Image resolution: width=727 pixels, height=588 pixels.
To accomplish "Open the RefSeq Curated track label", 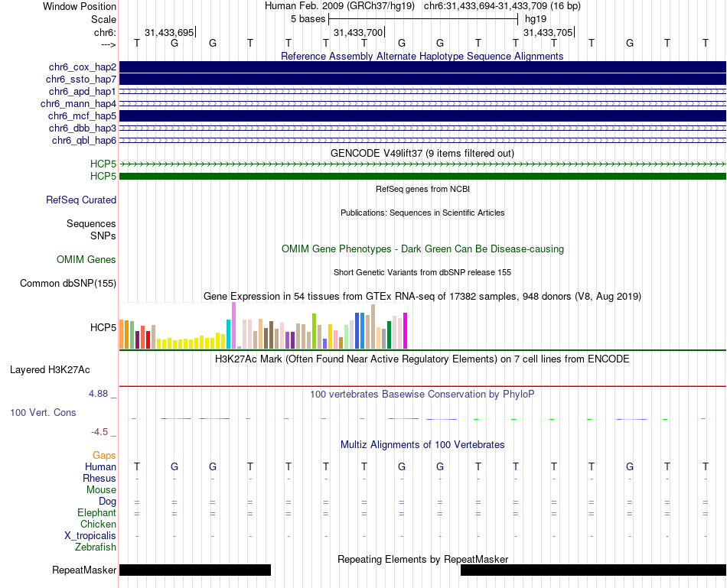I will tap(81, 200).
